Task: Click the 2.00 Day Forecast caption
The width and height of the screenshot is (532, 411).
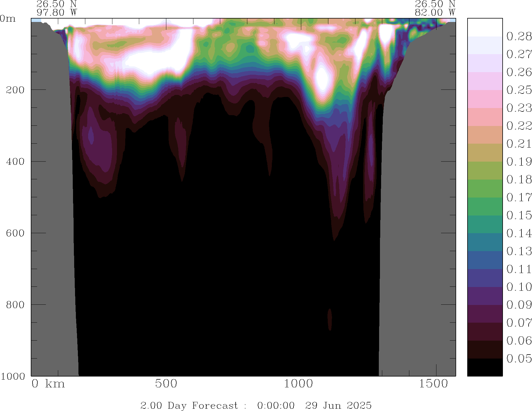Action: [256, 405]
